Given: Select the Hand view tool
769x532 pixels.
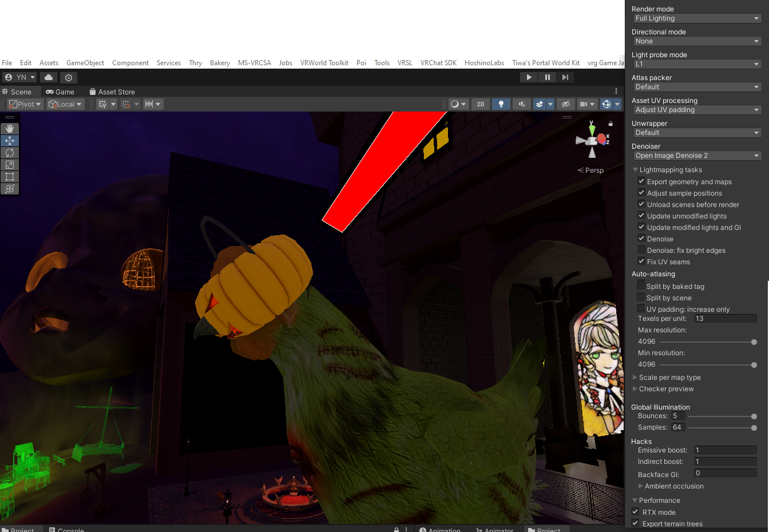Looking at the screenshot, I should click(10, 129).
